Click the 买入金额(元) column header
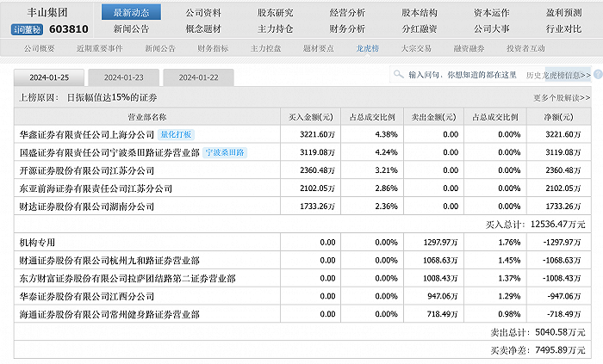Image resolution: width=603 pixels, height=364 pixels. pos(311,117)
